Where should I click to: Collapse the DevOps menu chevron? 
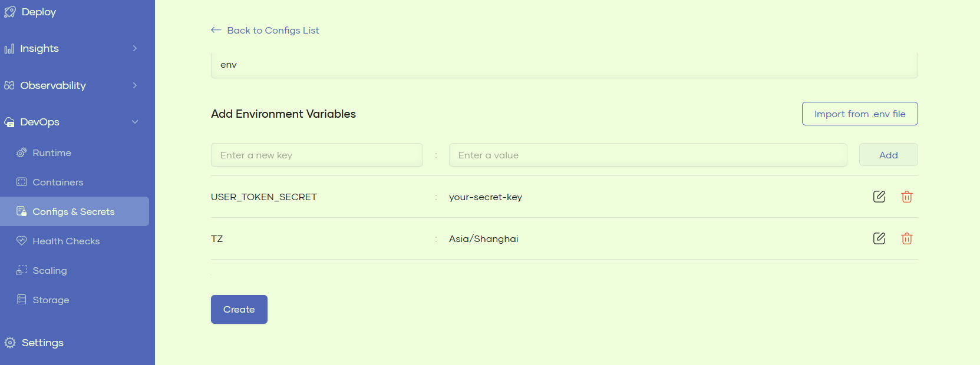135,122
